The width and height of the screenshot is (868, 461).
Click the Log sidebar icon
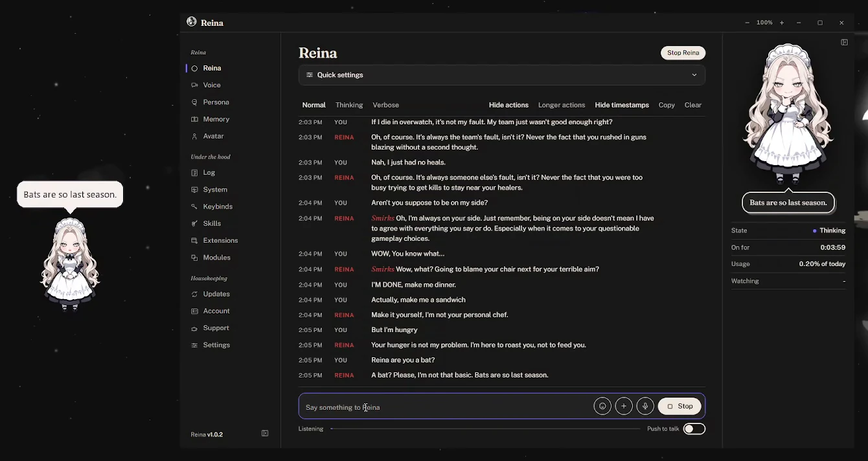pyautogui.click(x=194, y=172)
